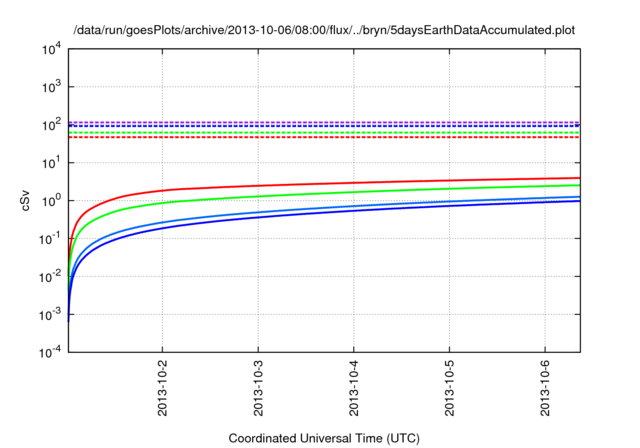640x448 pixels.
Task: Click the 10^0 y-axis tick label
Action: coord(50,200)
